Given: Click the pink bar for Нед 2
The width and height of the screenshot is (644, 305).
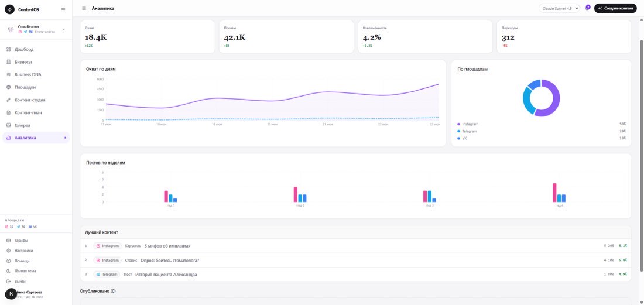Looking at the screenshot, I should pos(295,194).
